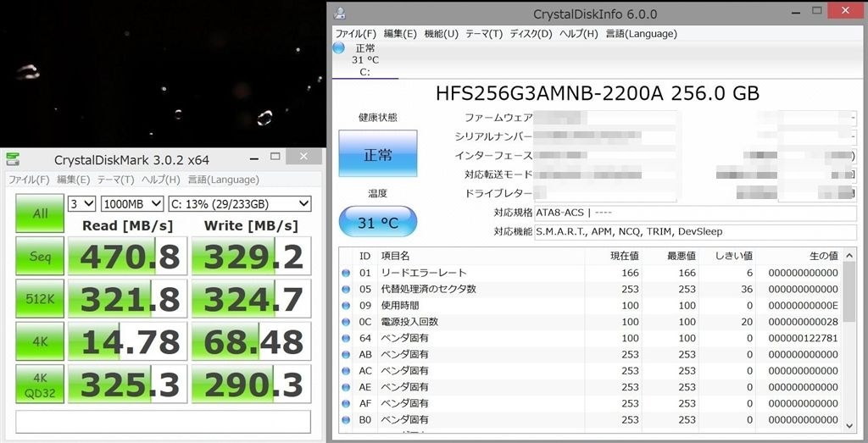Click the SMART table scroll up arrow
This screenshot has width=868, height=443.
coord(849,256)
